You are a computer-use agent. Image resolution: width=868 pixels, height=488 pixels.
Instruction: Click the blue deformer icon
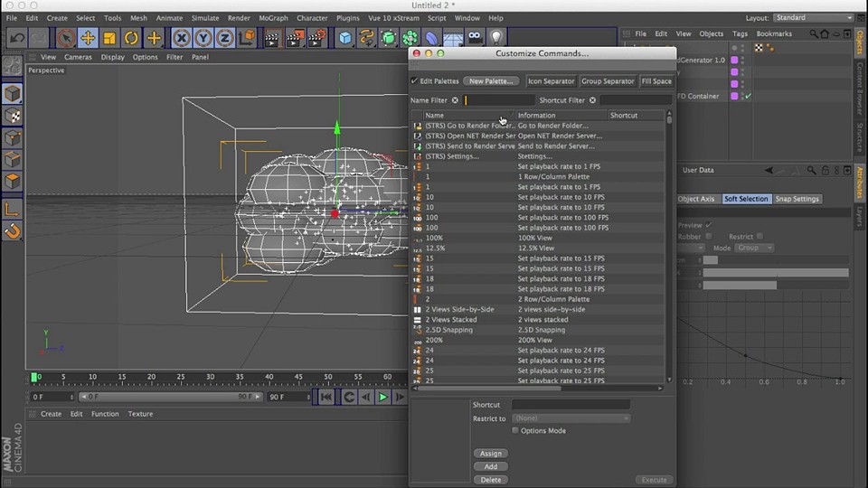point(431,38)
